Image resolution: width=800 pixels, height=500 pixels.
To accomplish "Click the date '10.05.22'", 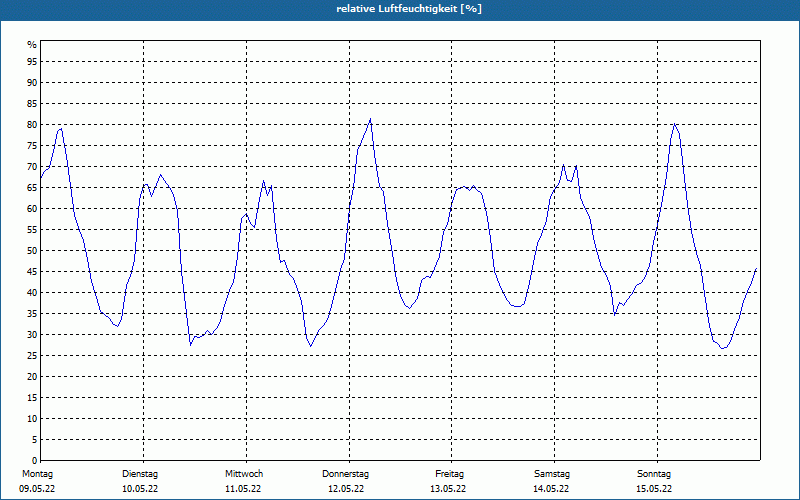I will point(140,489).
